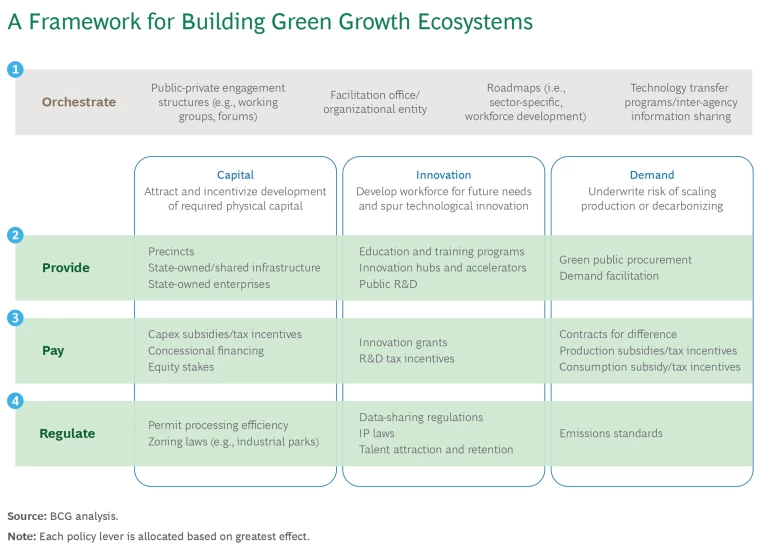Click the Green public procurement text
Image resolution: width=768 pixels, height=559 pixels.
(625, 260)
